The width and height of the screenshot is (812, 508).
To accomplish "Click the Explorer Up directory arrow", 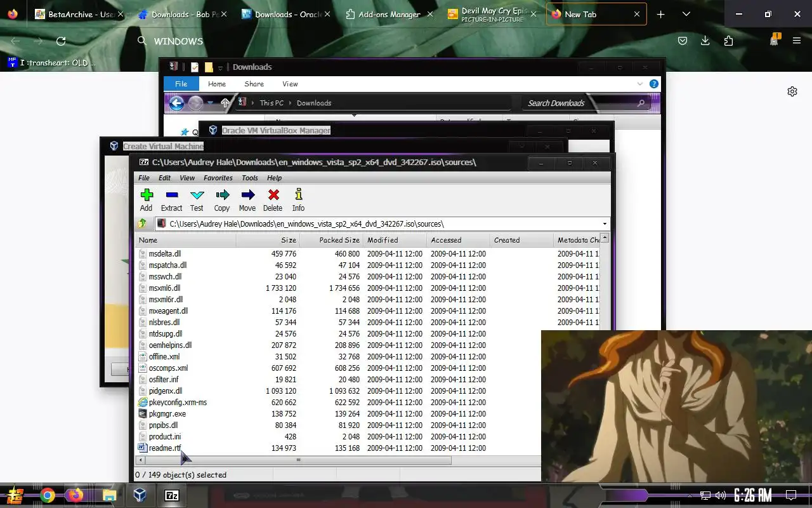I will 225,103.
